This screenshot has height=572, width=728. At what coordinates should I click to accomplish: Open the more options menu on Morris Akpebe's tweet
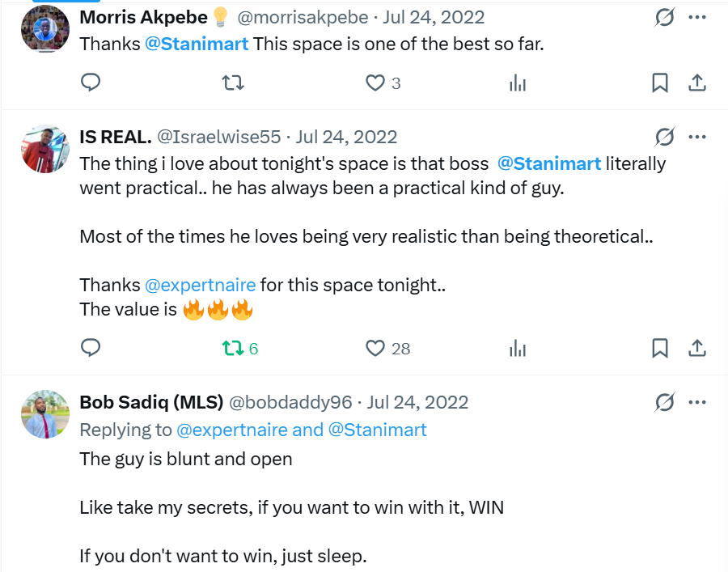[x=697, y=18]
